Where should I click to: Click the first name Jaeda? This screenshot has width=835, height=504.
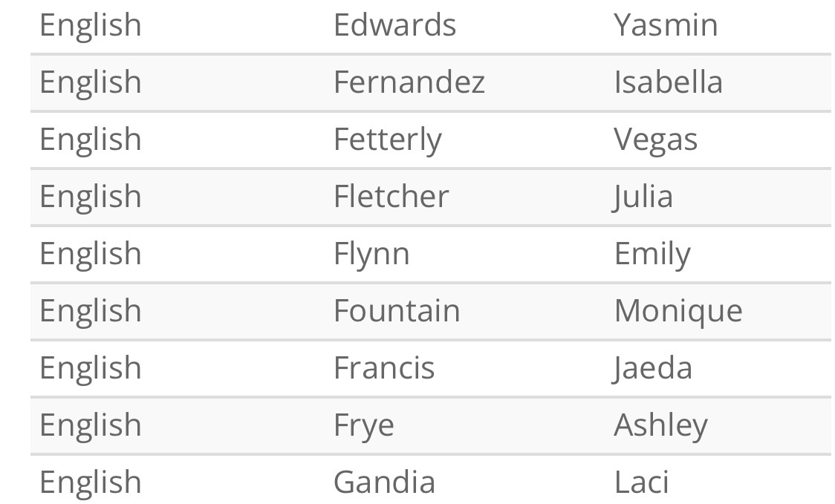coord(652,367)
